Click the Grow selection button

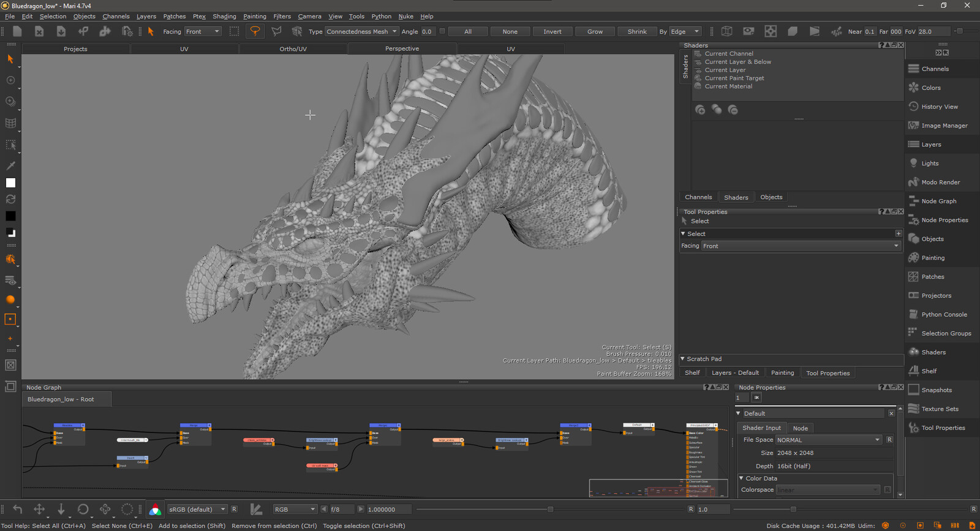595,31
